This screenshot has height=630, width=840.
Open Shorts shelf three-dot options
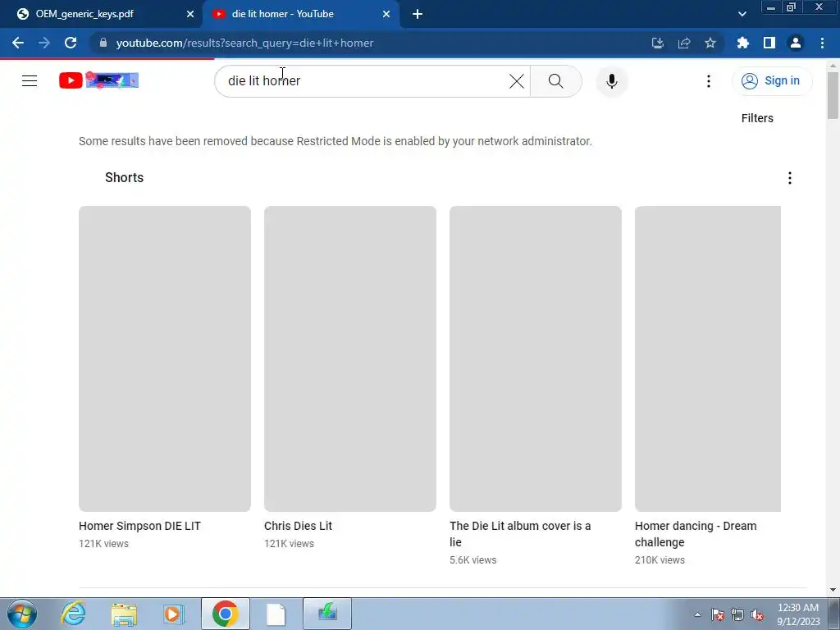coord(789,178)
